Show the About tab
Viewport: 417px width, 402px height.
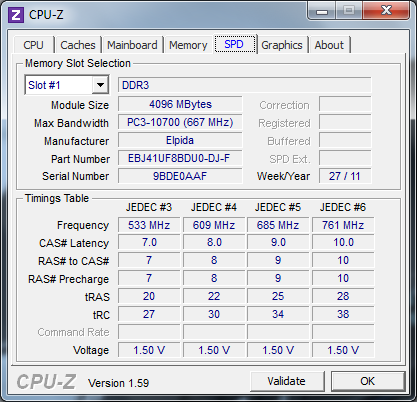(329, 45)
